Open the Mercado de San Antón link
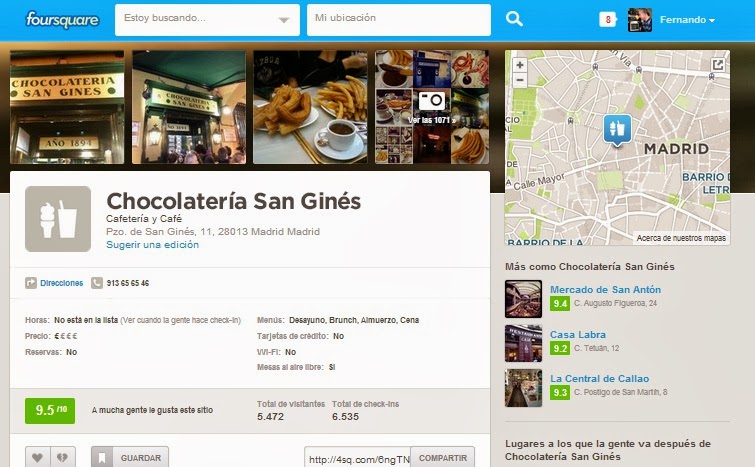 pos(605,289)
